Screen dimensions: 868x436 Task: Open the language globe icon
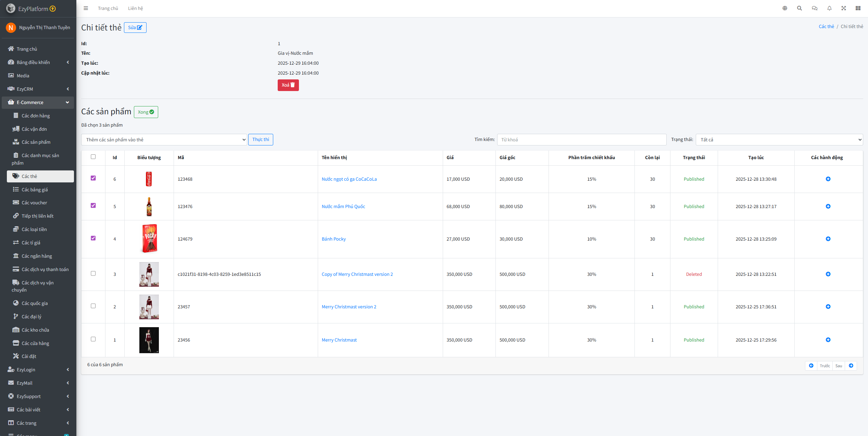pyautogui.click(x=785, y=8)
